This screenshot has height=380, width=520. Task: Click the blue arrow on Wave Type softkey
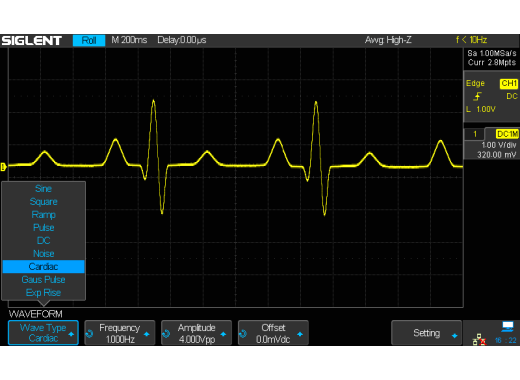[71, 334]
